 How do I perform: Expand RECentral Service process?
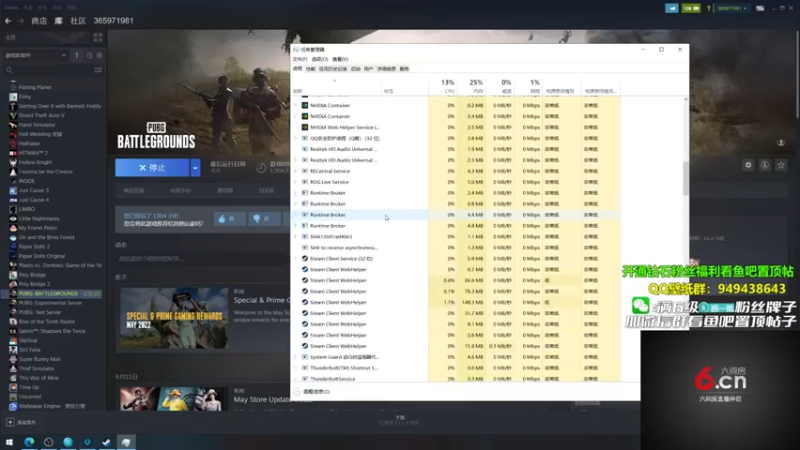coord(295,171)
